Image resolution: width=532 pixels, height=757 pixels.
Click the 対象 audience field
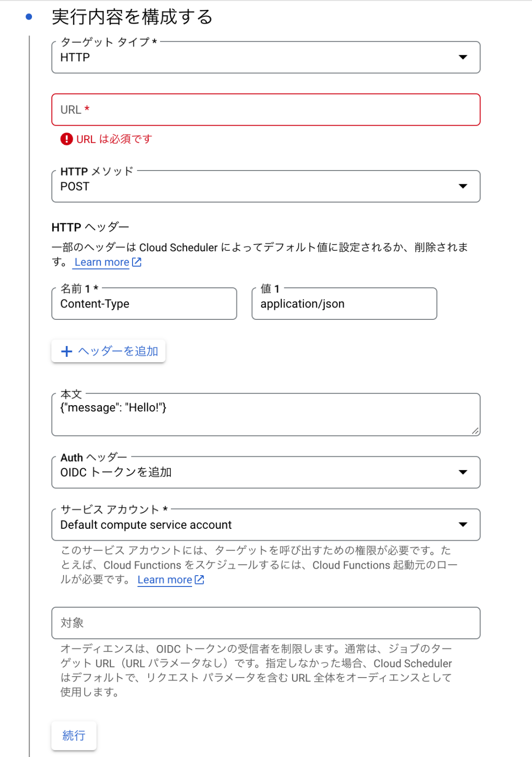click(266, 623)
